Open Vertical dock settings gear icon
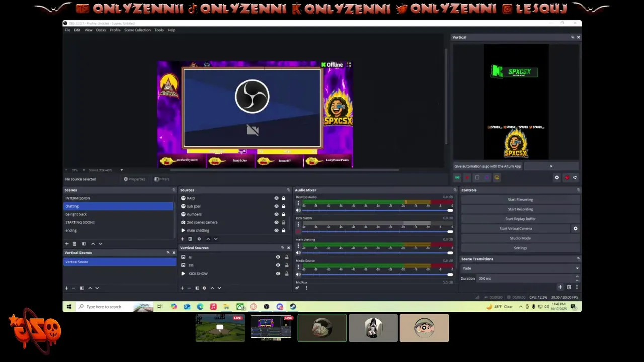Image resolution: width=644 pixels, height=362 pixels. click(x=557, y=177)
